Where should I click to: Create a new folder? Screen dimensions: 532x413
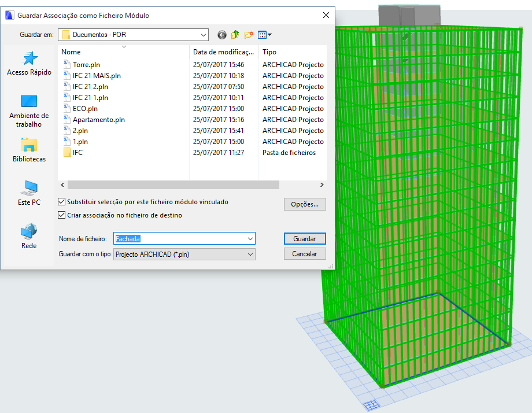(x=249, y=35)
